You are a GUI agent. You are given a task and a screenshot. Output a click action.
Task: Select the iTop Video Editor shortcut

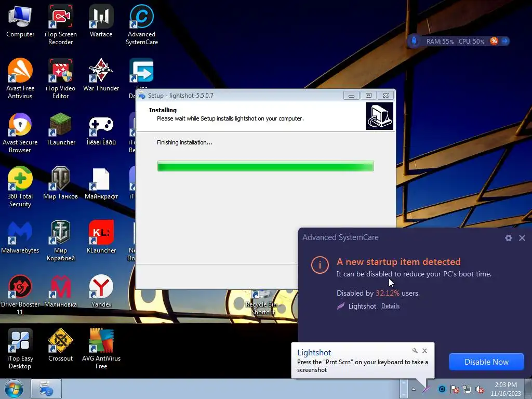click(x=60, y=79)
